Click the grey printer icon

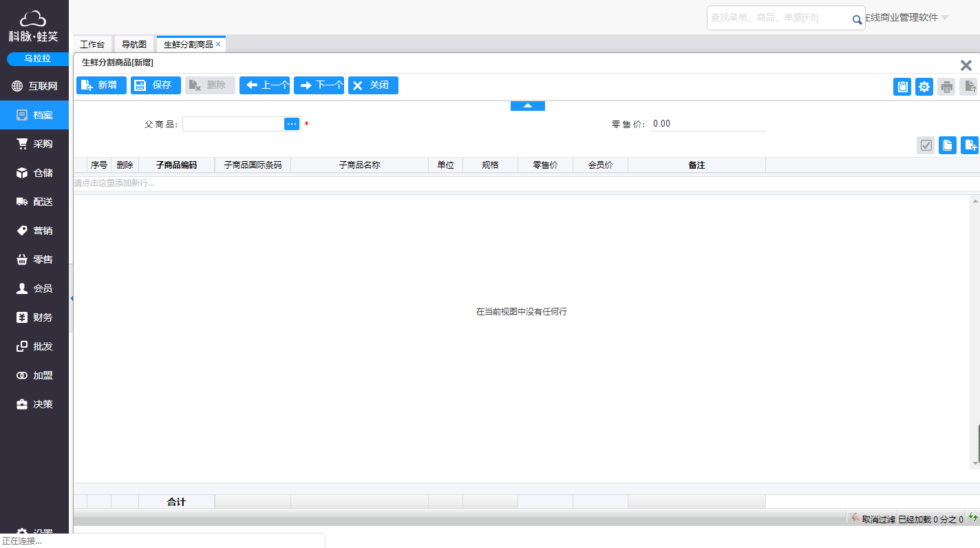tap(946, 87)
